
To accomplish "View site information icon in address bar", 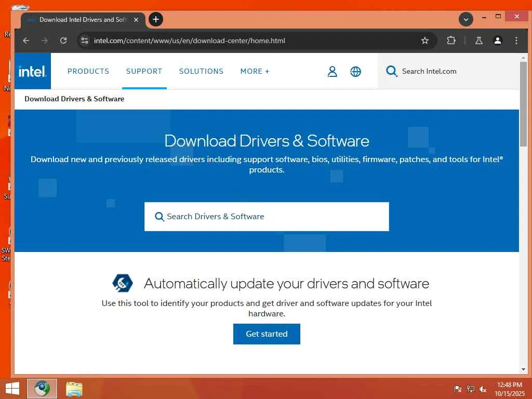I will [x=85, y=41].
